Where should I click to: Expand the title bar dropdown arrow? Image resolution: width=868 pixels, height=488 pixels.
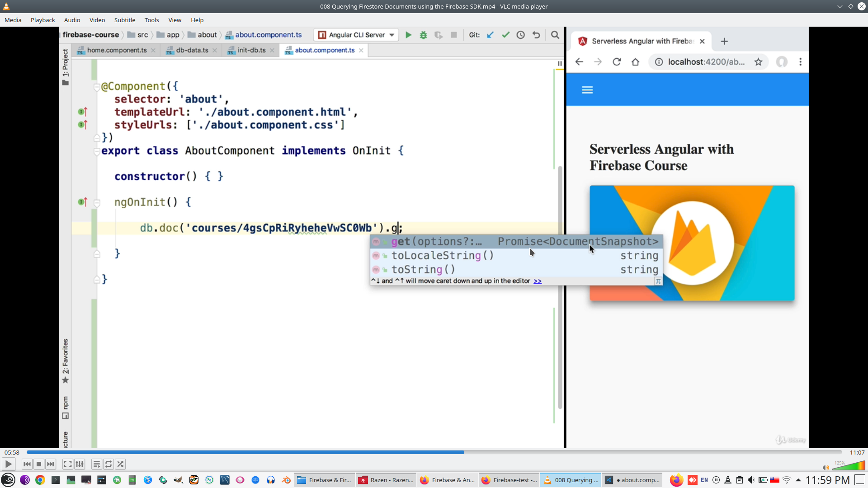tap(840, 6)
